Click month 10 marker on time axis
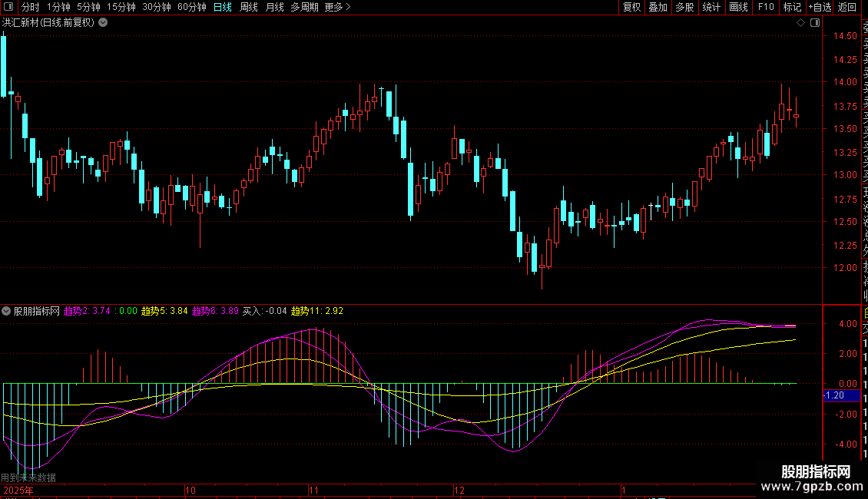 pos(190,490)
